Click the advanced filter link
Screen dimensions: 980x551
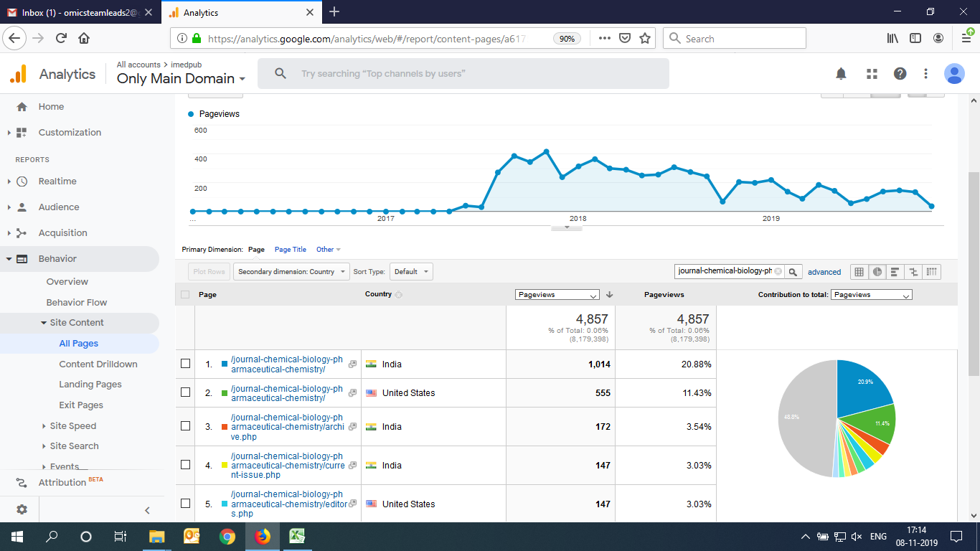pos(824,272)
